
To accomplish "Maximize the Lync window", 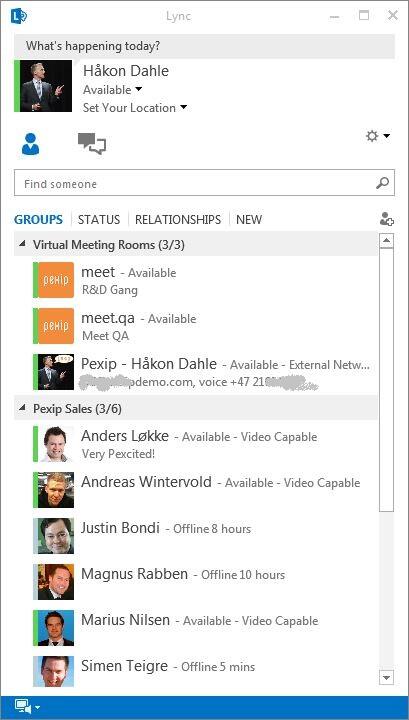I will click(364, 16).
